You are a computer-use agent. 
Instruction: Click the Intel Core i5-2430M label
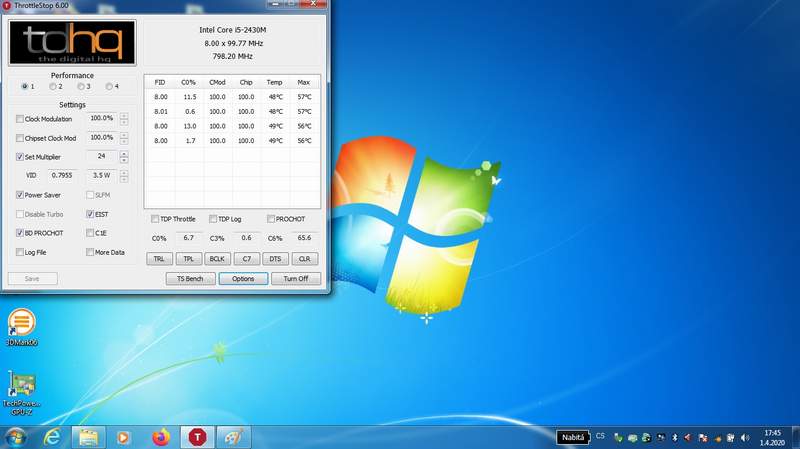(233, 30)
